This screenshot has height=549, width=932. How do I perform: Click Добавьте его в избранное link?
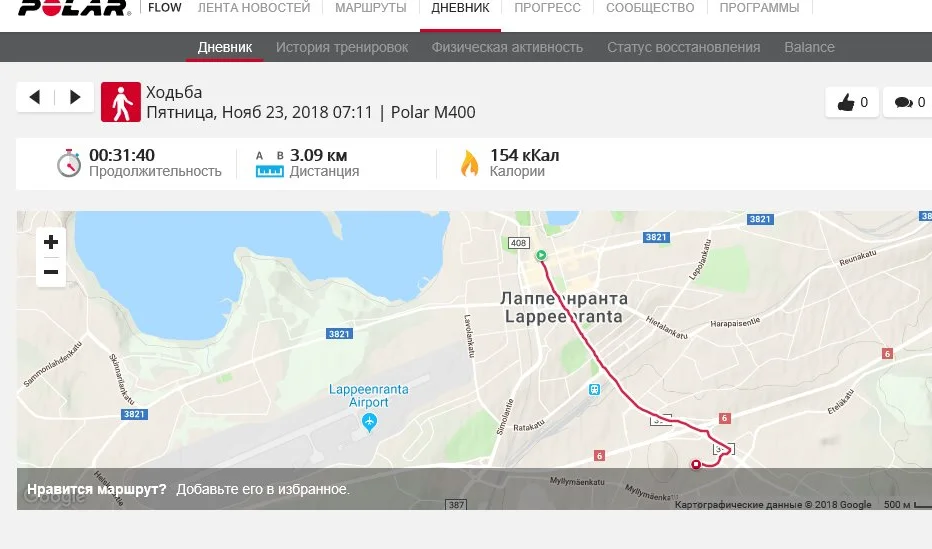tap(263, 489)
